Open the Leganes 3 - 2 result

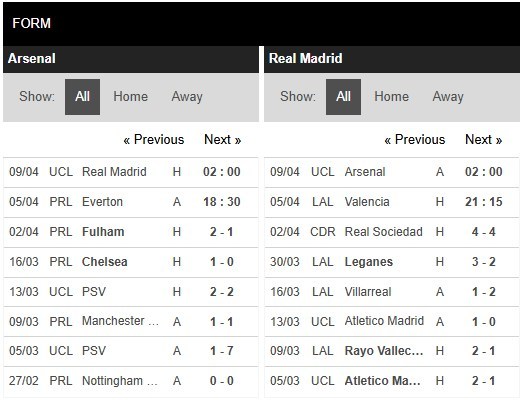pos(392,262)
